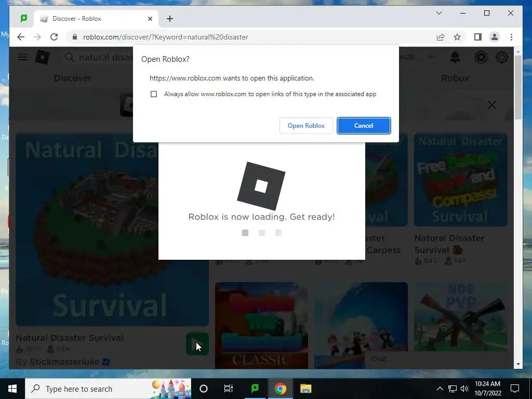
Task: Click the browser forward arrow
Action: click(37, 37)
